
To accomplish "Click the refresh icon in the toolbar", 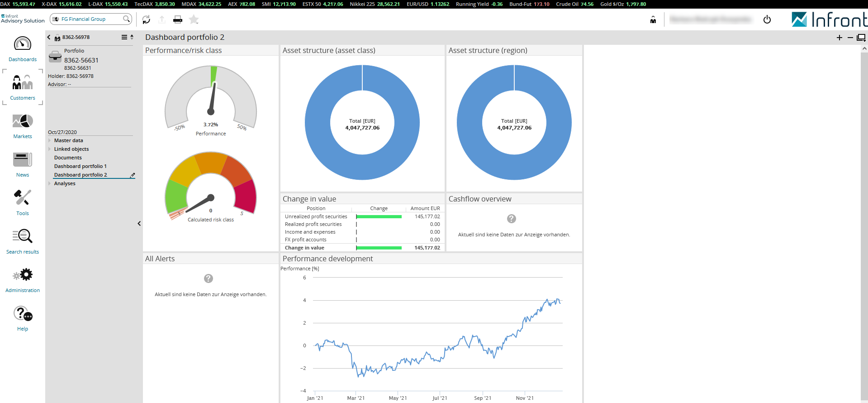I will pos(146,19).
